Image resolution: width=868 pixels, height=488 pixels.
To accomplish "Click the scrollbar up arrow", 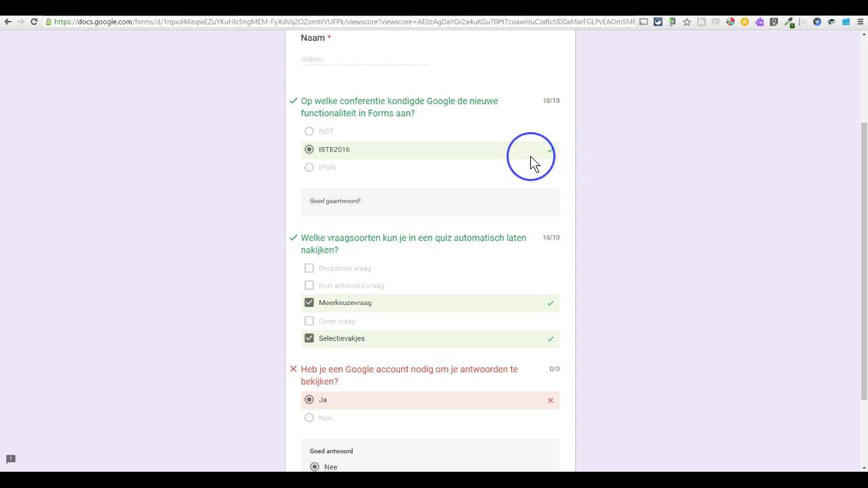I will (x=863, y=34).
